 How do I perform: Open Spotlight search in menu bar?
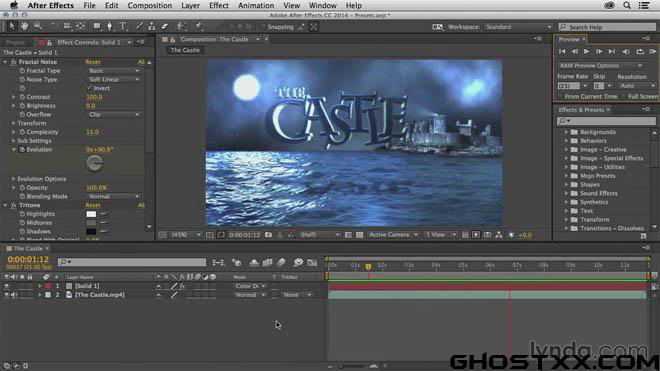tap(627, 5)
